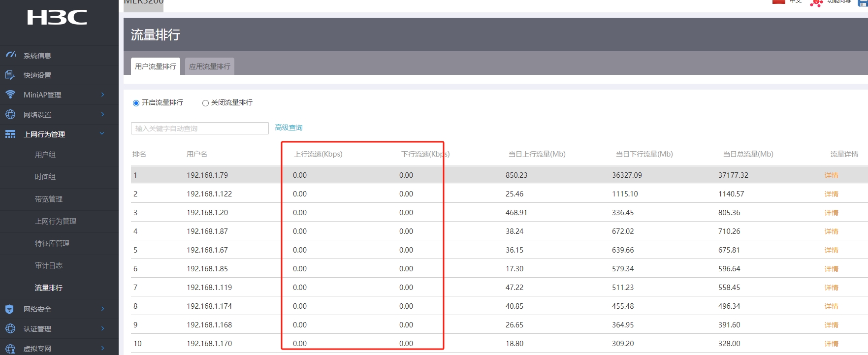The height and width of the screenshot is (355, 868).
Task: Open 详情 for 192.168.1.67
Action: pyautogui.click(x=832, y=250)
